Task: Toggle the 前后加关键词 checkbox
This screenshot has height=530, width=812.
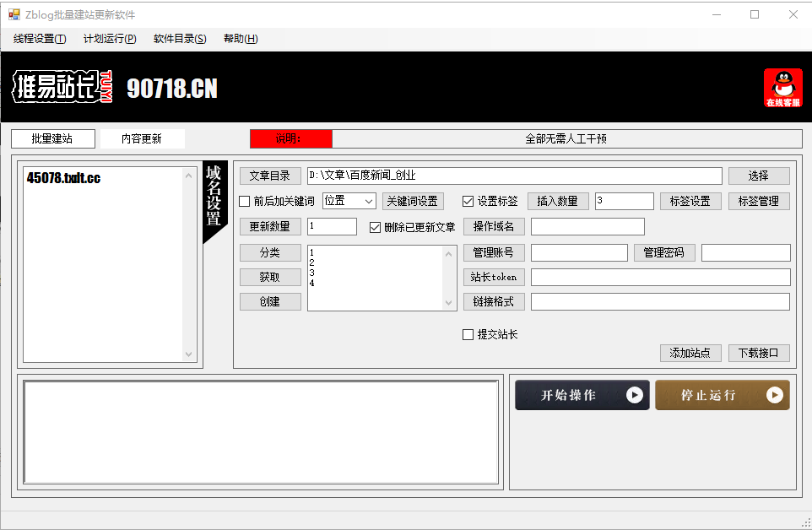Action: click(245, 202)
